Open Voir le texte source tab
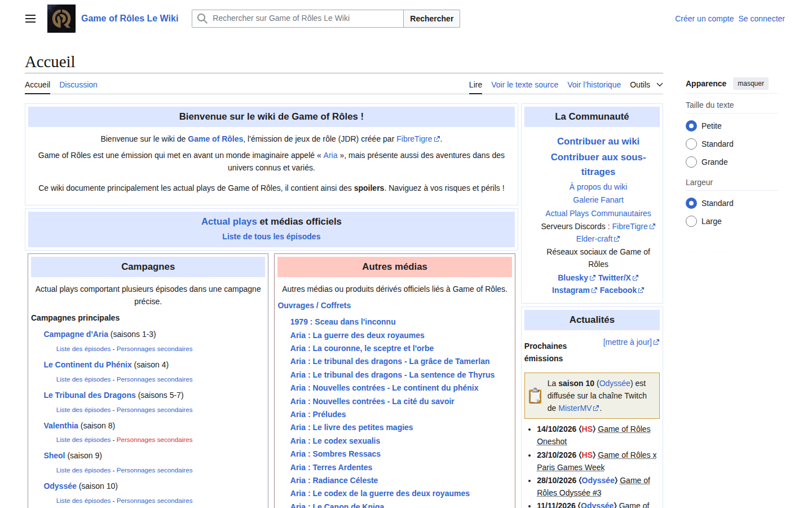The height and width of the screenshot is (508, 812). coord(524,85)
